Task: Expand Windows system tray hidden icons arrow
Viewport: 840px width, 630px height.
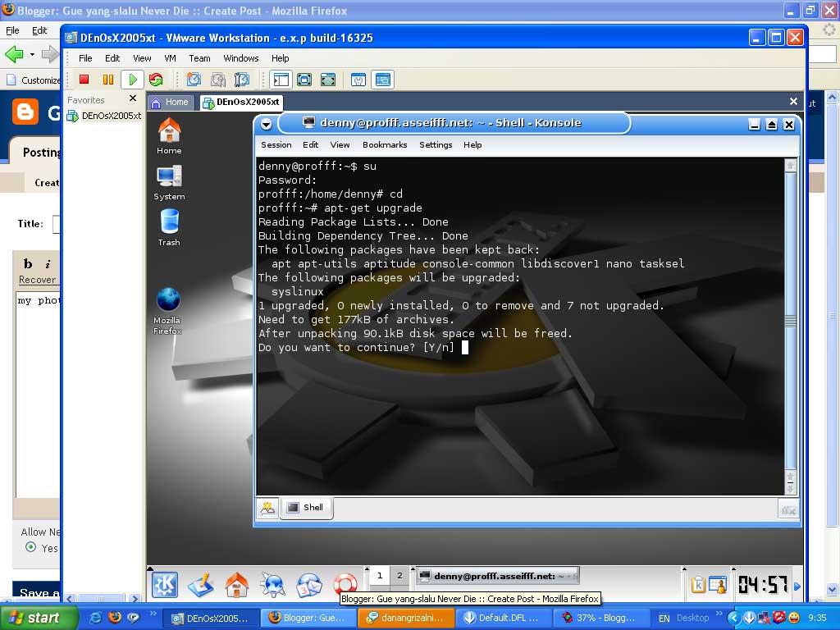Action: click(733, 619)
